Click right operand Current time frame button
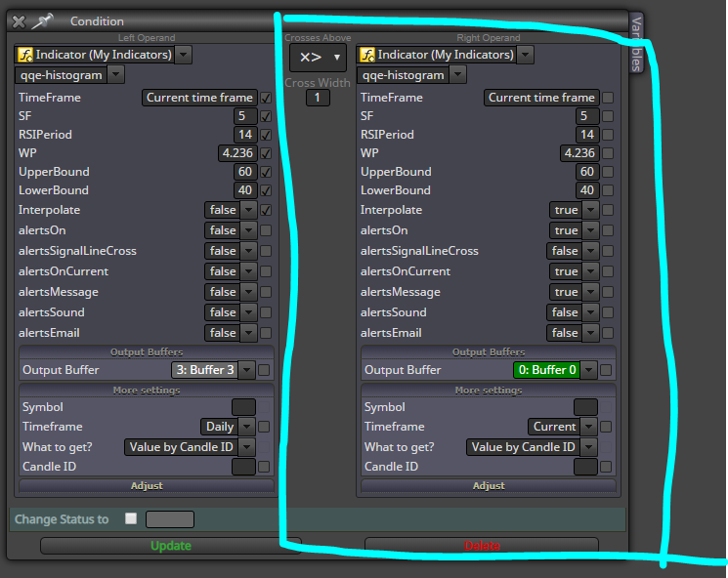728x578 pixels. pyautogui.click(x=541, y=98)
